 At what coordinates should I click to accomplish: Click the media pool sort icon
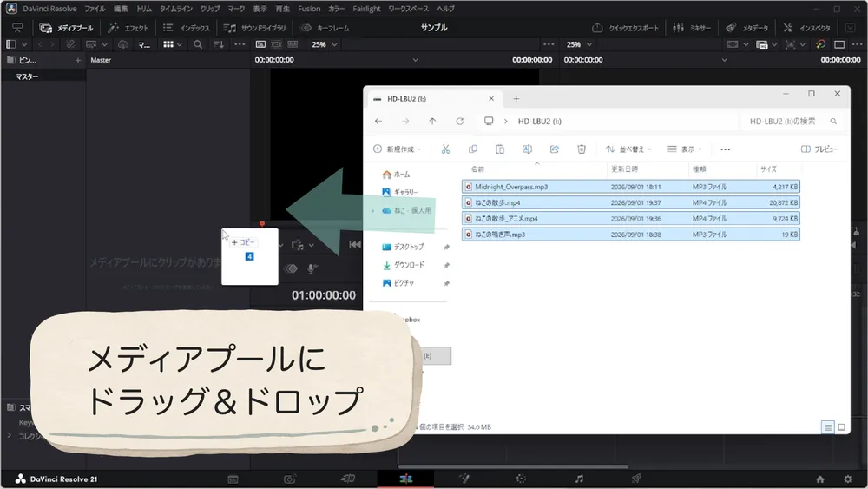click(219, 44)
